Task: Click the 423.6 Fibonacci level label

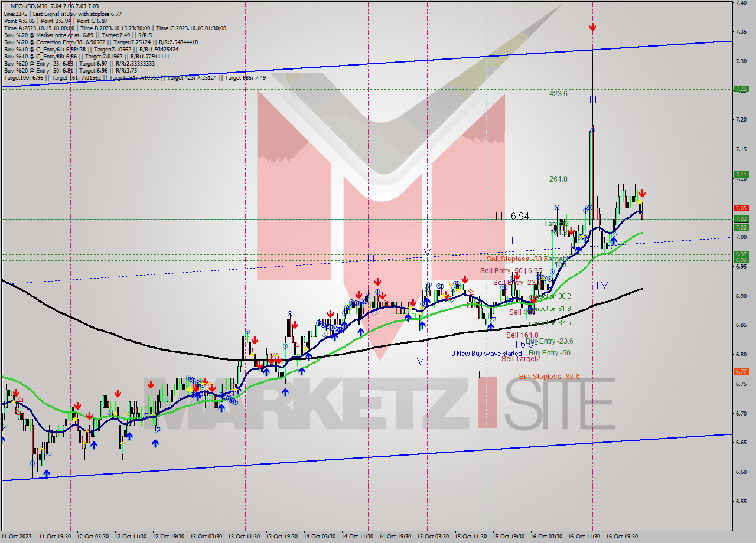Action: 558,94
